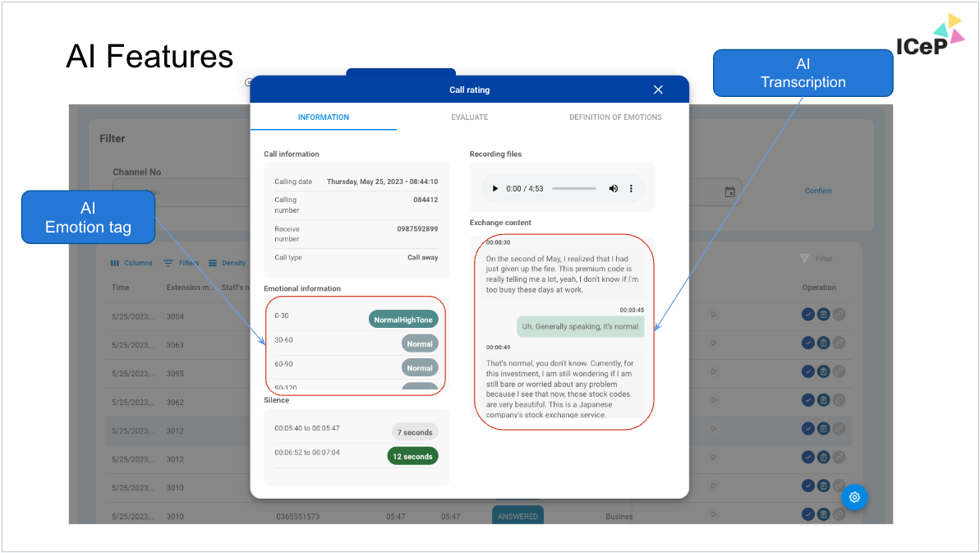Mute the recording volume speaker icon
Screen dimensions: 980x553
[613, 189]
